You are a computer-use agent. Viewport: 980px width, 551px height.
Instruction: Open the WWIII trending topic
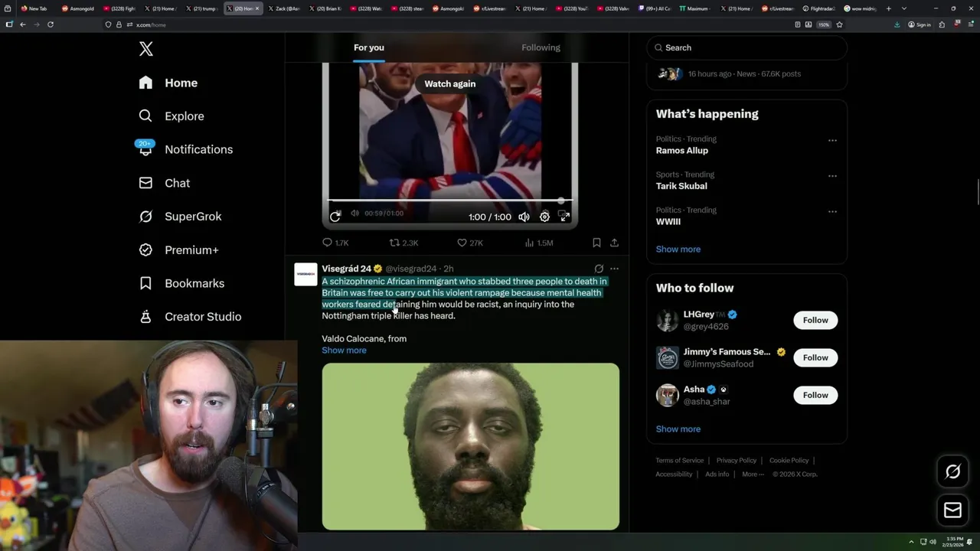pos(668,221)
